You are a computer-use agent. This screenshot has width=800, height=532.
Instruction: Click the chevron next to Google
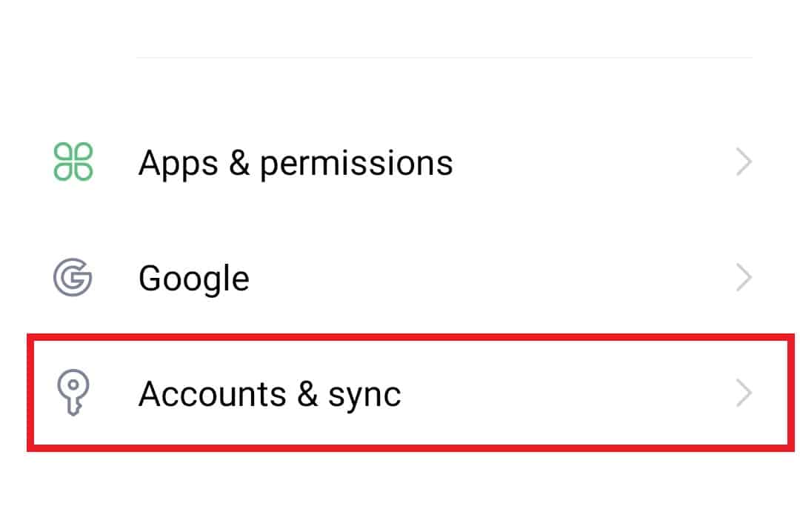click(744, 277)
